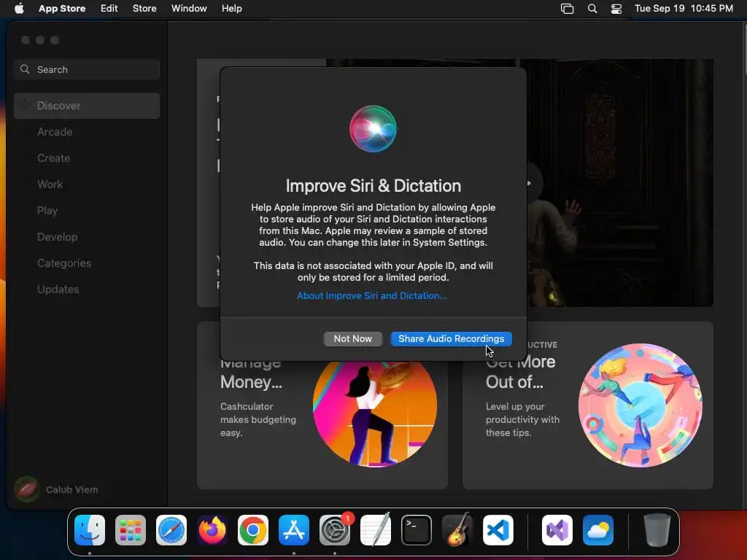
Task: Launch Safari from the Dock
Action: pyautogui.click(x=171, y=530)
